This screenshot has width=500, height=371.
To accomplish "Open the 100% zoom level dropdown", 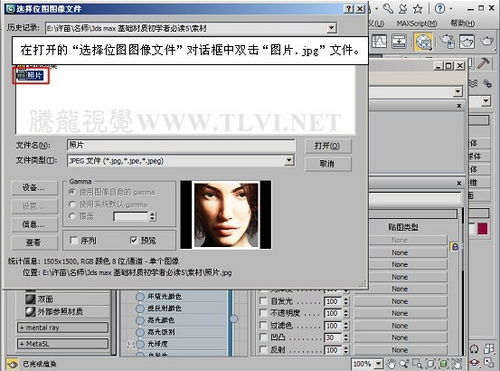I will pos(378,364).
